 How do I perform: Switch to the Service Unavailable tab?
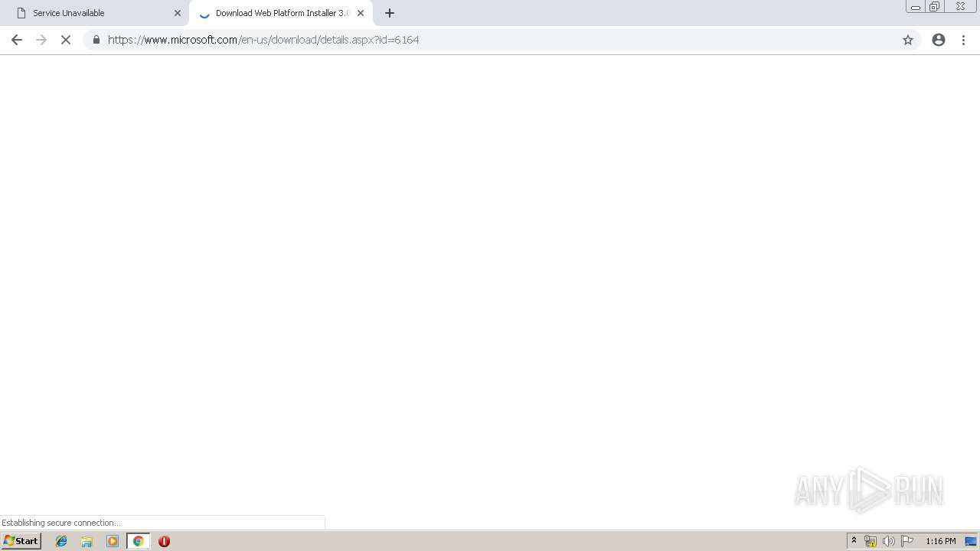[94, 13]
